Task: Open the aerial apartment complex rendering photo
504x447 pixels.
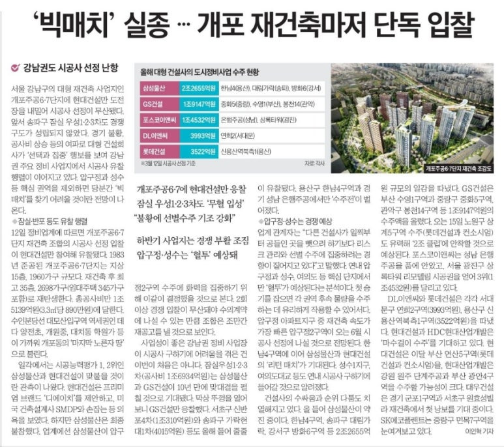Action: (412, 118)
